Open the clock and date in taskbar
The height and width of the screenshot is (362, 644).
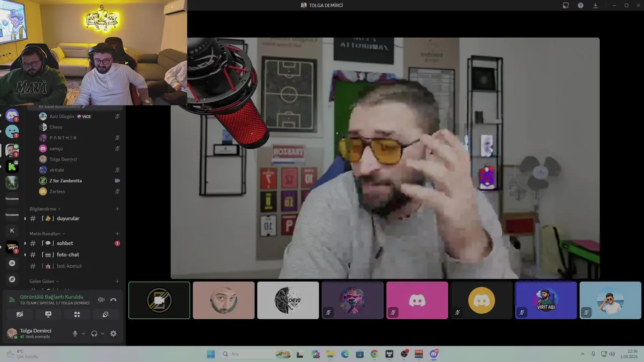[x=629, y=354]
